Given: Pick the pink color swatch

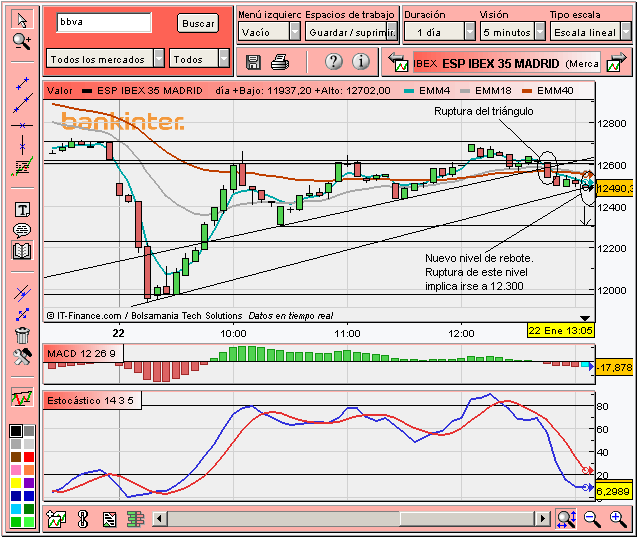Looking at the screenshot, I should click(16, 470).
